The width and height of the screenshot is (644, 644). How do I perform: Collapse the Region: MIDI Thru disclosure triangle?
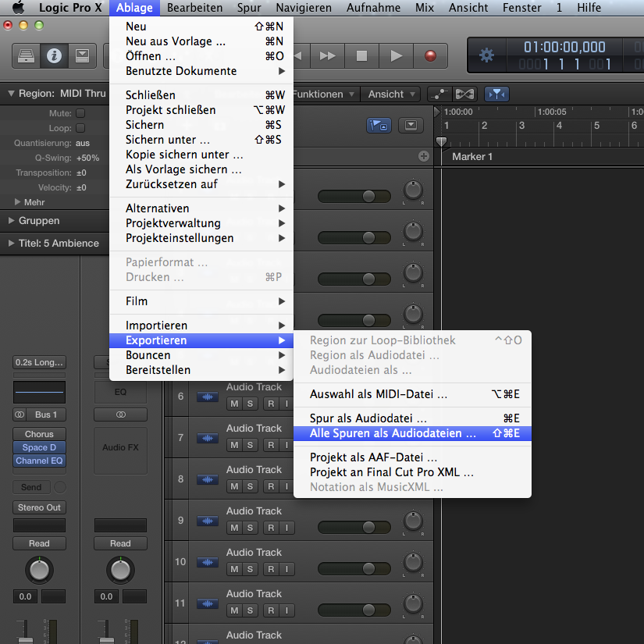point(11,93)
